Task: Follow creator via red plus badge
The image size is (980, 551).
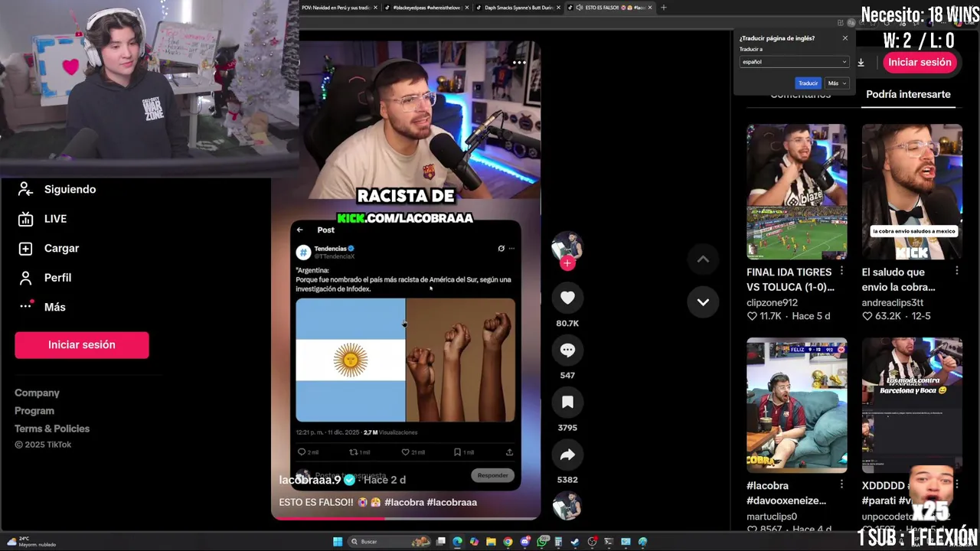Action: tap(567, 263)
